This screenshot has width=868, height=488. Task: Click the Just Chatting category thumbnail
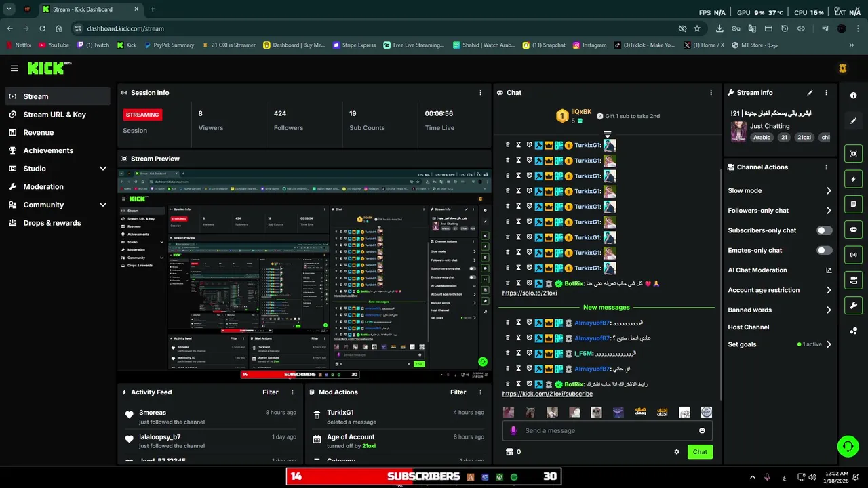point(738,131)
